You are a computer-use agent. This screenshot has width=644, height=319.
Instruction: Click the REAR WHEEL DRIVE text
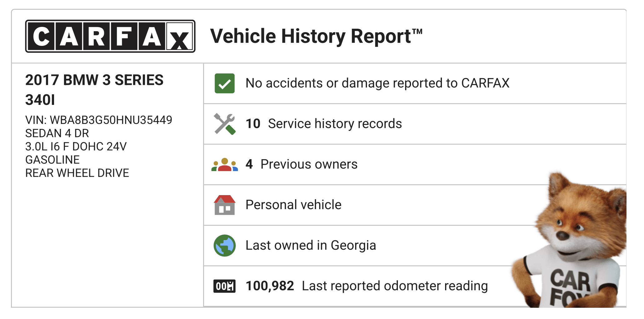coord(77,173)
